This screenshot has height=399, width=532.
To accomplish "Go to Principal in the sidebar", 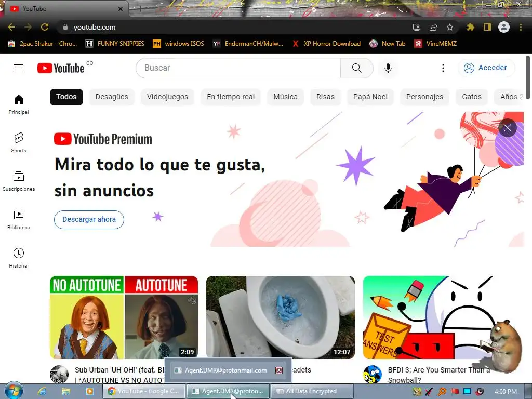I will click(x=19, y=104).
